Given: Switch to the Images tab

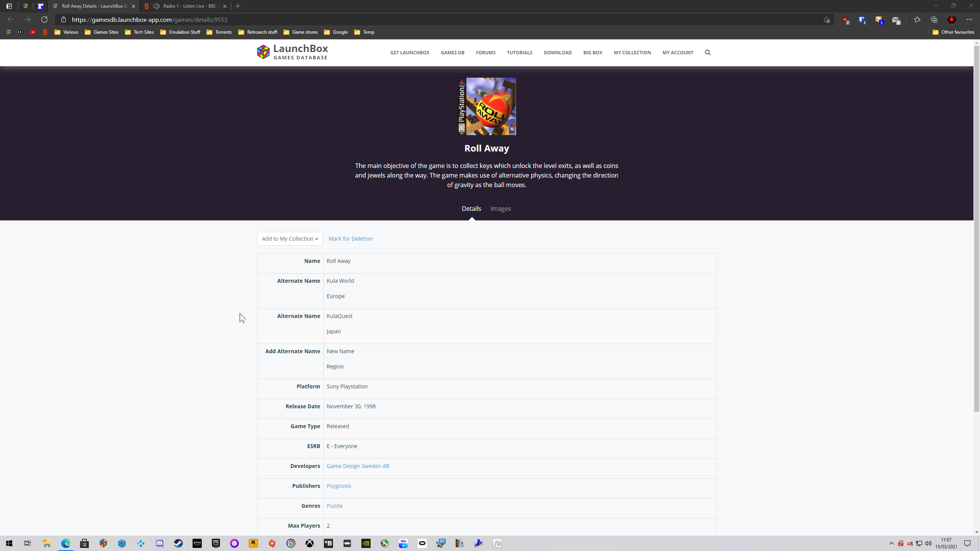Looking at the screenshot, I should [501, 209].
